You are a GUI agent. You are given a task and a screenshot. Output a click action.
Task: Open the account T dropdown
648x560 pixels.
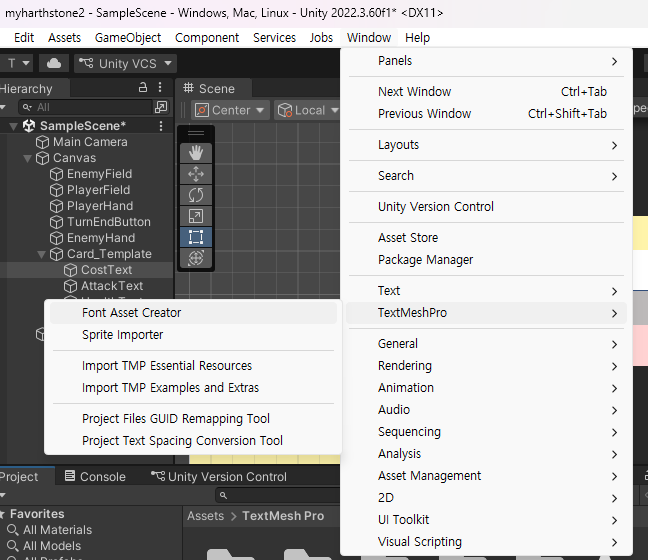tap(18, 63)
